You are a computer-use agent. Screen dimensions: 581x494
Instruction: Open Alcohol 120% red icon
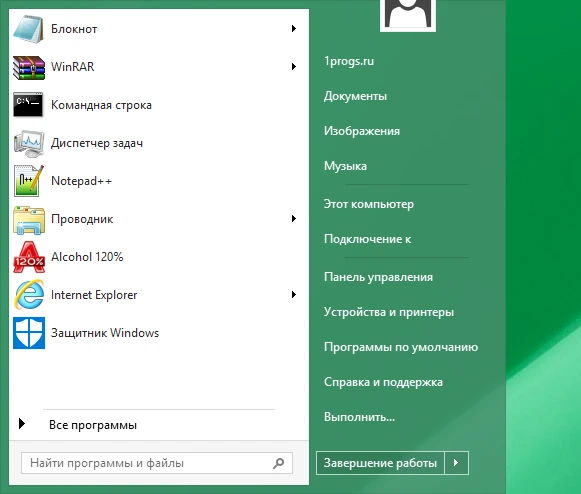coord(29,257)
